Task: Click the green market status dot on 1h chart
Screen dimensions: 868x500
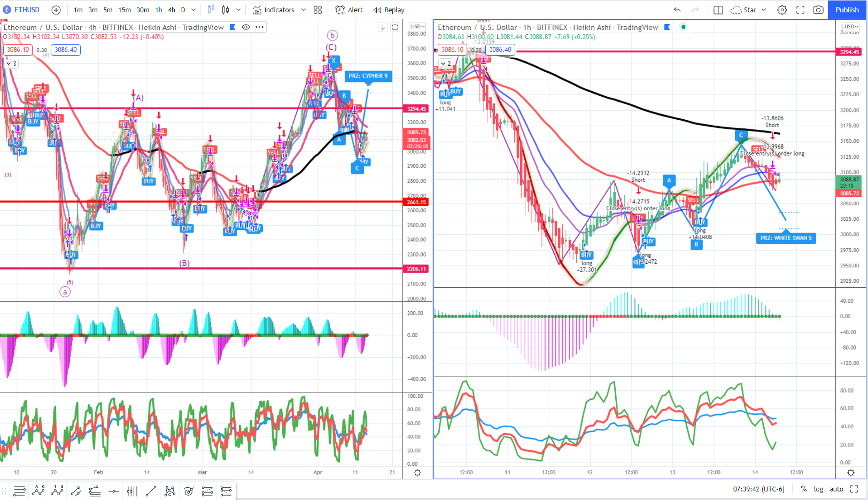Action: point(683,27)
